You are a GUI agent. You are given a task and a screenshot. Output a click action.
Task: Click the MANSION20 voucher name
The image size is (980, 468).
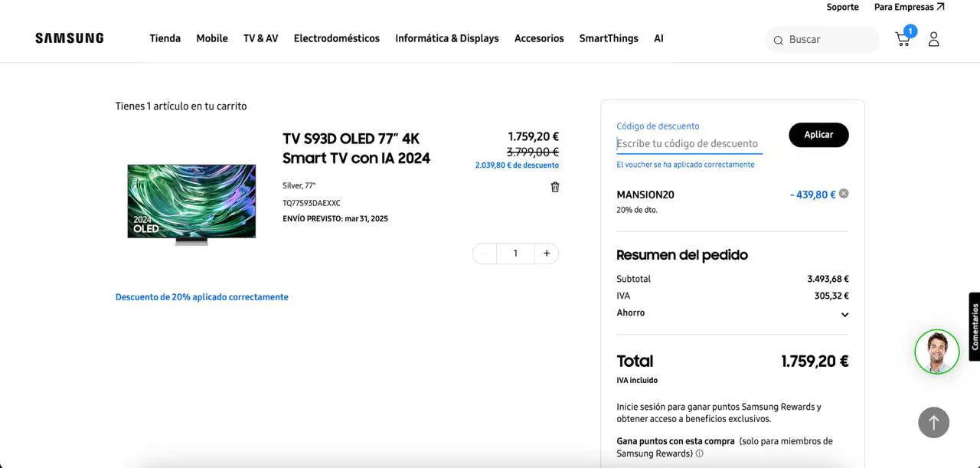[x=645, y=195]
